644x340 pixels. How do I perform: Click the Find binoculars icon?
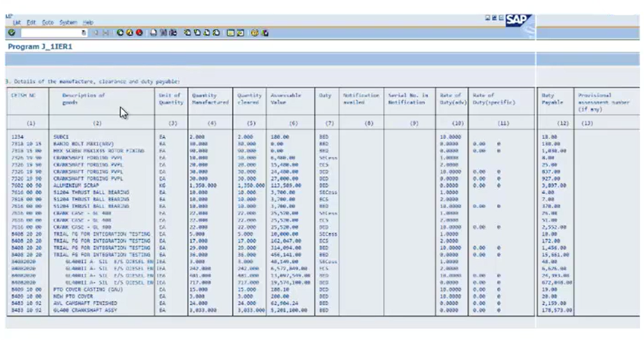click(x=163, y=33)
